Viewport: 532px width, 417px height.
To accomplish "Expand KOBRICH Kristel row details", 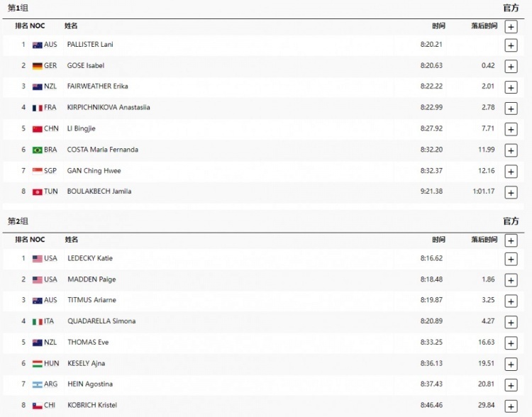I will 511,406.
